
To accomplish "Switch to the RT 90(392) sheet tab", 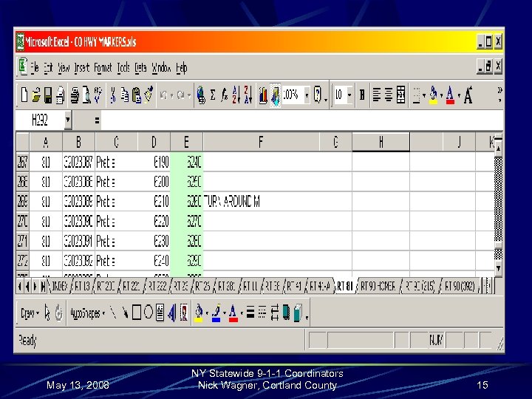I will [x=460, y=287].
